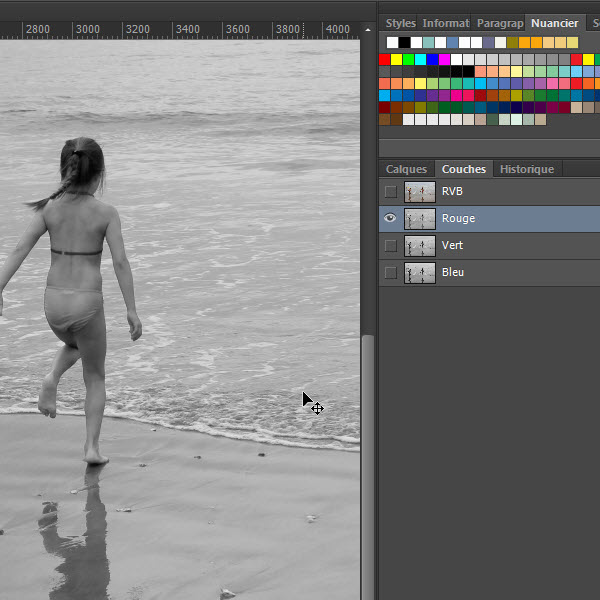Image resolution: width=600 pixels, height=600 pixels.
Task: Click the Rouge channel thumbnail
Action: tap(420, 218)
